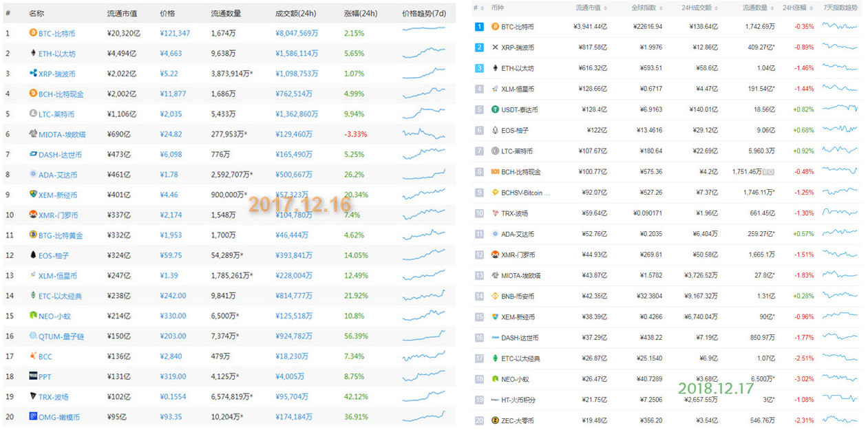Click the ZEC-大零币 coin icon
868x430 pixels.
[496, 420]
